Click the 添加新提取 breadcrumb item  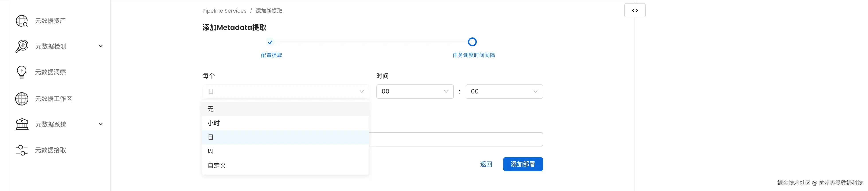[x=269, y=10]
